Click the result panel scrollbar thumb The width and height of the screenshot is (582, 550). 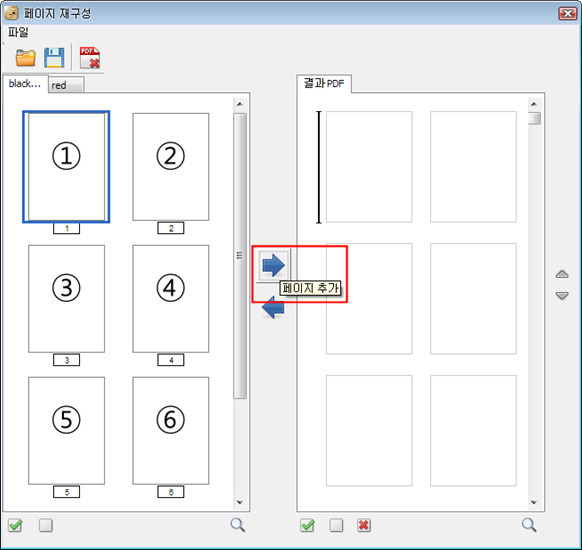pos(534,118)
